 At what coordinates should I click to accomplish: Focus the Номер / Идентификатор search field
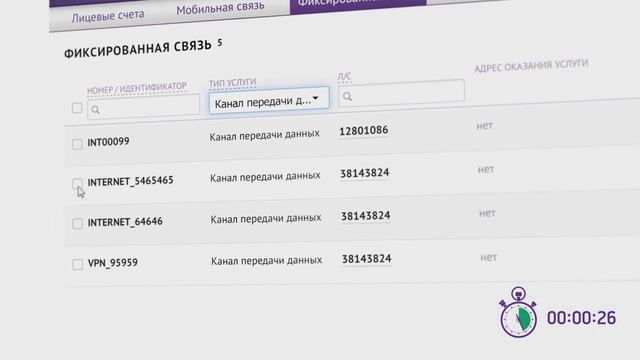coord(143,107)
